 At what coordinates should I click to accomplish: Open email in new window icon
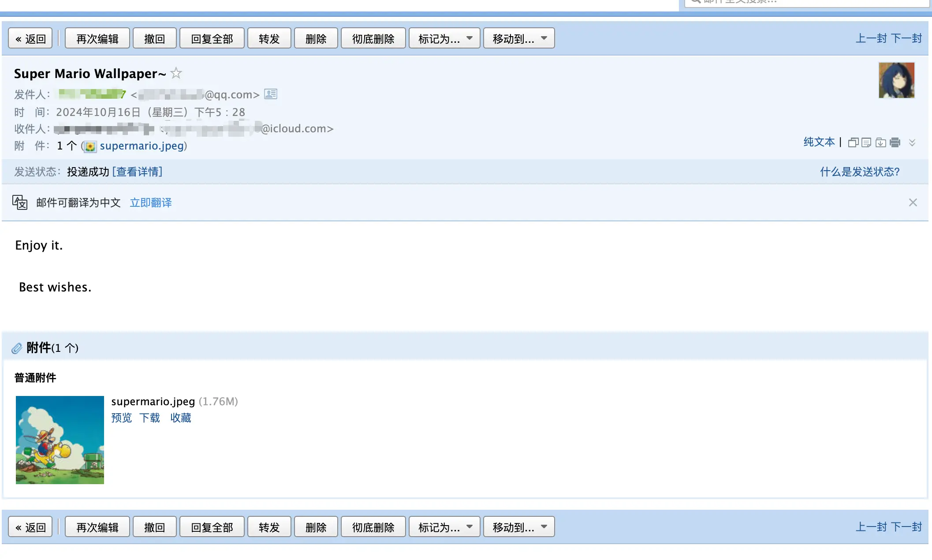[x=853, y=142]
